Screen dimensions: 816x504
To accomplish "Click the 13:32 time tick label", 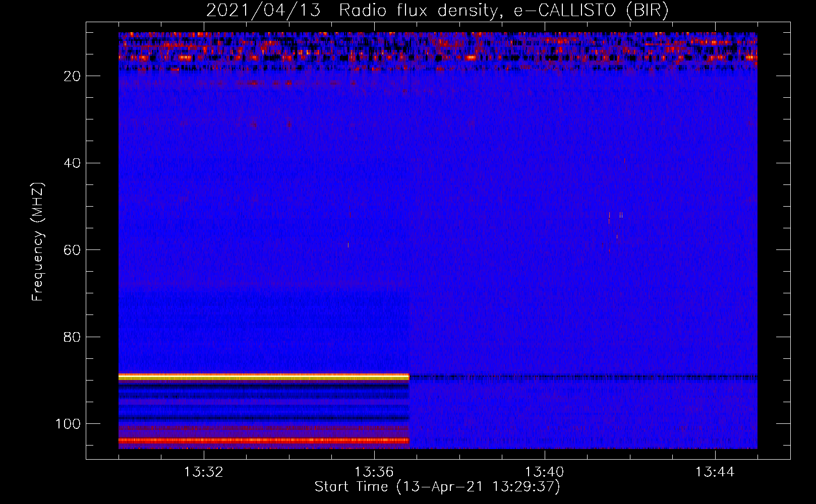I will point(204,472).
